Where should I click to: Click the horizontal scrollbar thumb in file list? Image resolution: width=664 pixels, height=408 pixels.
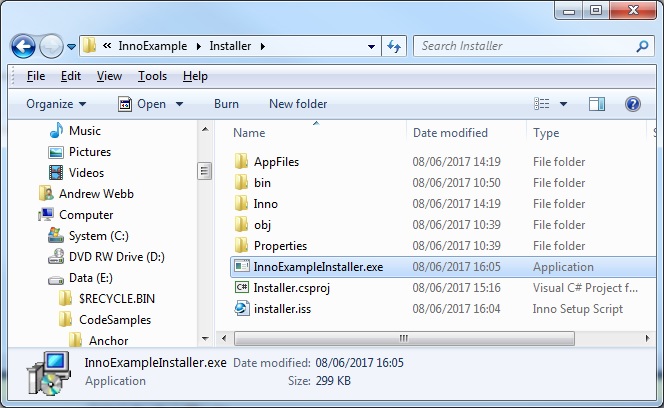404,338
